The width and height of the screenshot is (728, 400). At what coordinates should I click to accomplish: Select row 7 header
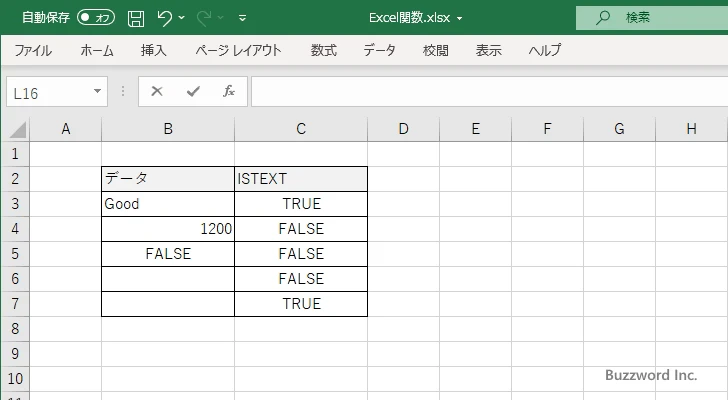click(15, 304)
